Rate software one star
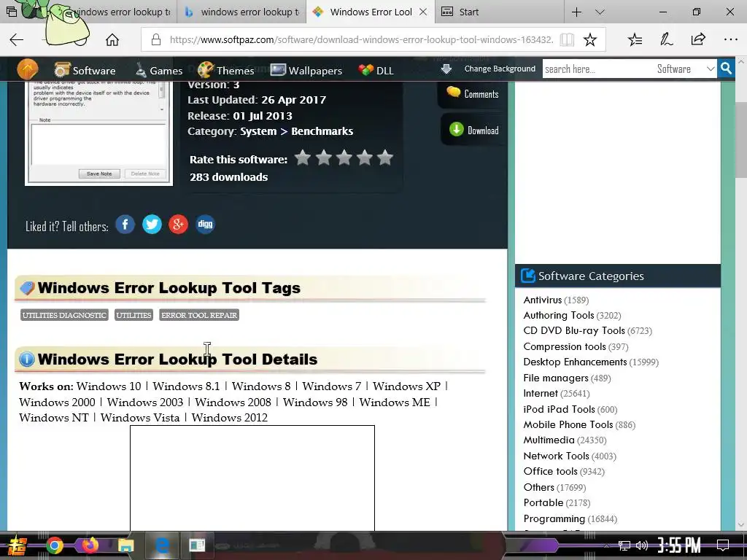The image size is (747, 560). click(303, 157)
